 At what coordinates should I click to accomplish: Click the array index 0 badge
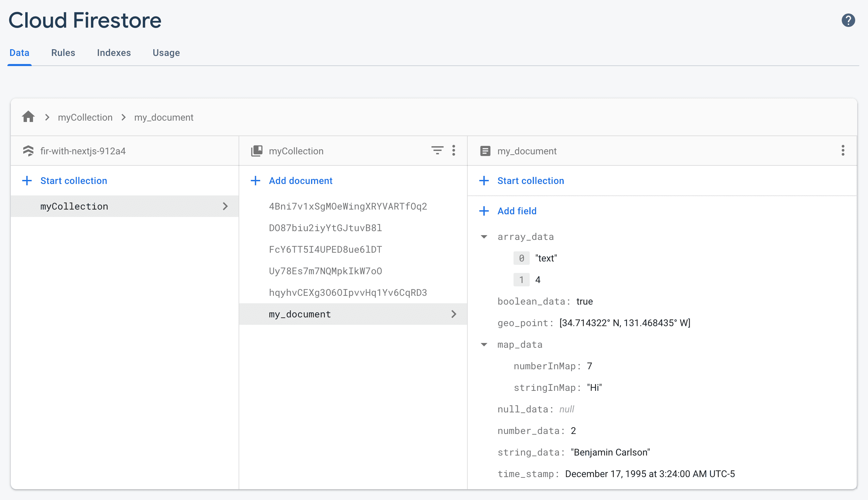(x=521, y=258)
